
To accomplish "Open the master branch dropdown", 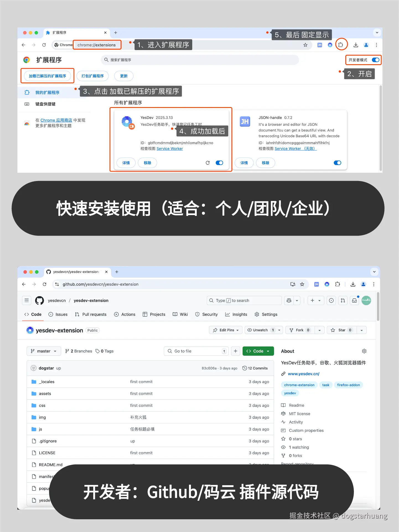I will pyautogui.click(x=44, y=351).
